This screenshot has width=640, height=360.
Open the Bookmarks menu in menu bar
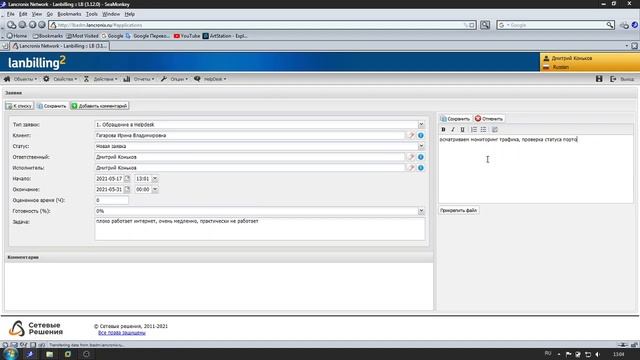coord(69,14)
